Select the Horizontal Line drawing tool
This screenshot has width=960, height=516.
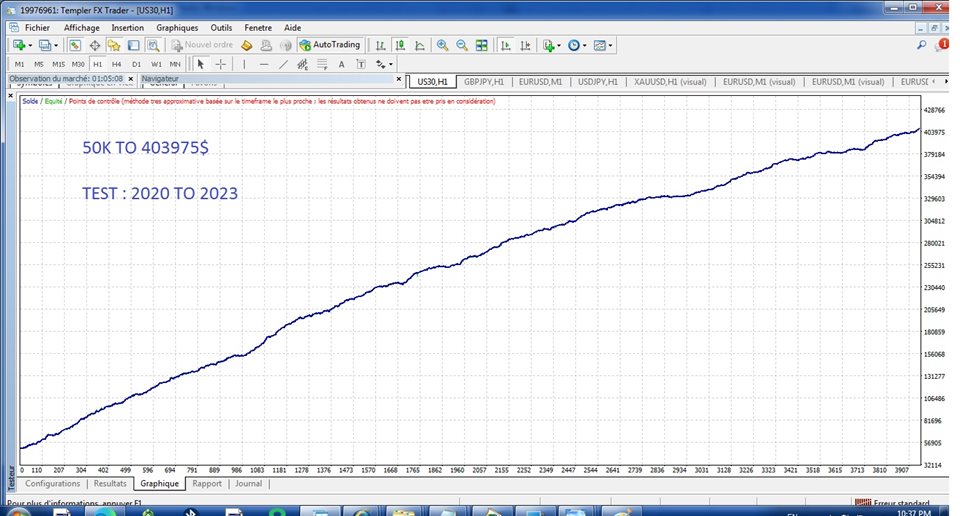[263, 64]
